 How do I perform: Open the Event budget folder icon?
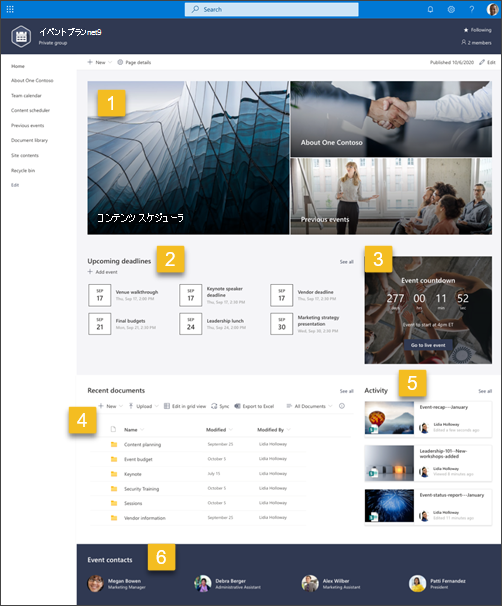pos(114,459)
